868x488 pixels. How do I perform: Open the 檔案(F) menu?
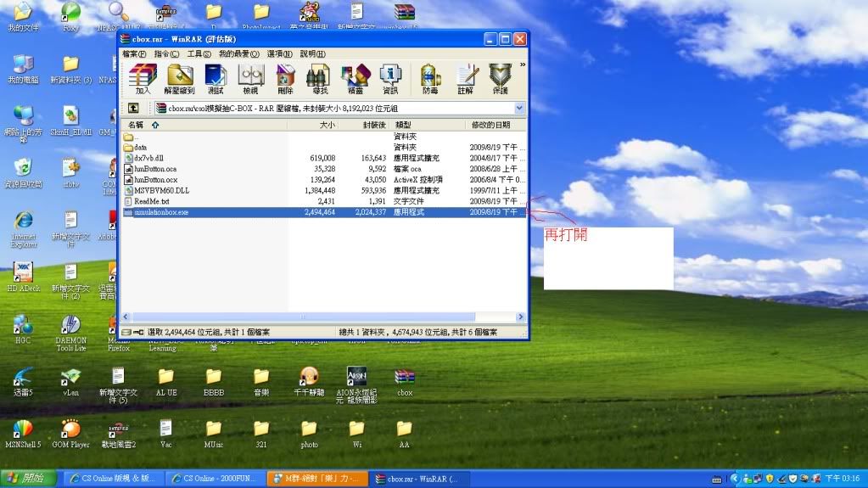133,53
